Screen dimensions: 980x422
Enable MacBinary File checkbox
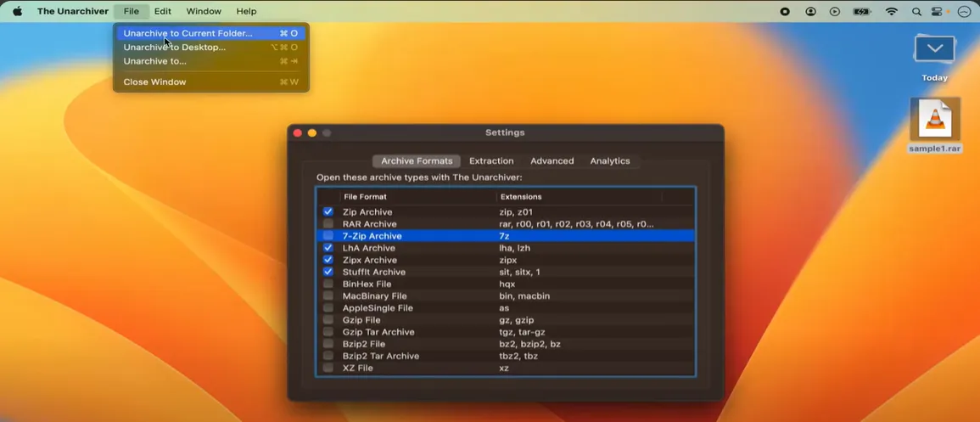[x=328, y=295]
